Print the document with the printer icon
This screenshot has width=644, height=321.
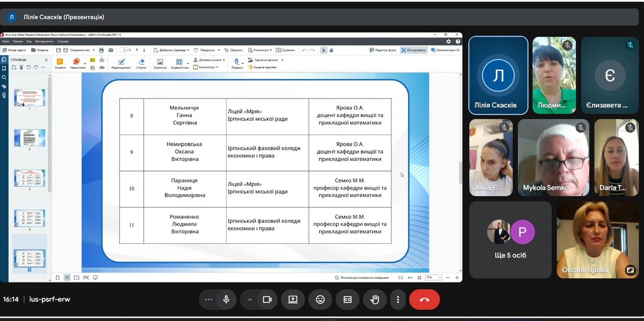coord(101,50)
